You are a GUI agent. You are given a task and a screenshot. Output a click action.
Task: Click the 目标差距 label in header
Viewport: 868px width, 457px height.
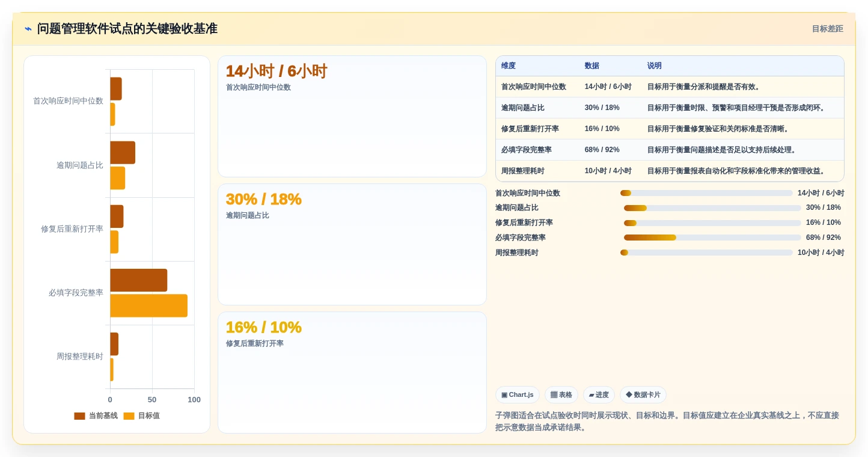coord(827,29)
